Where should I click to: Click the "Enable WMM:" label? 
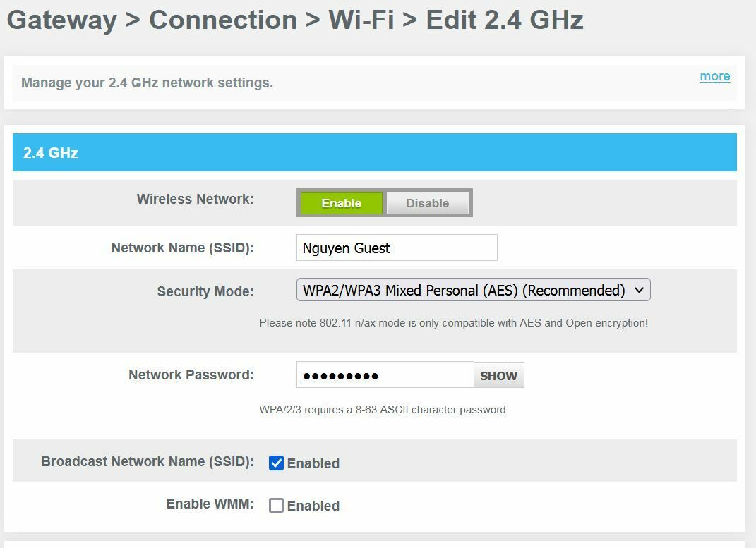coord(210,504)
